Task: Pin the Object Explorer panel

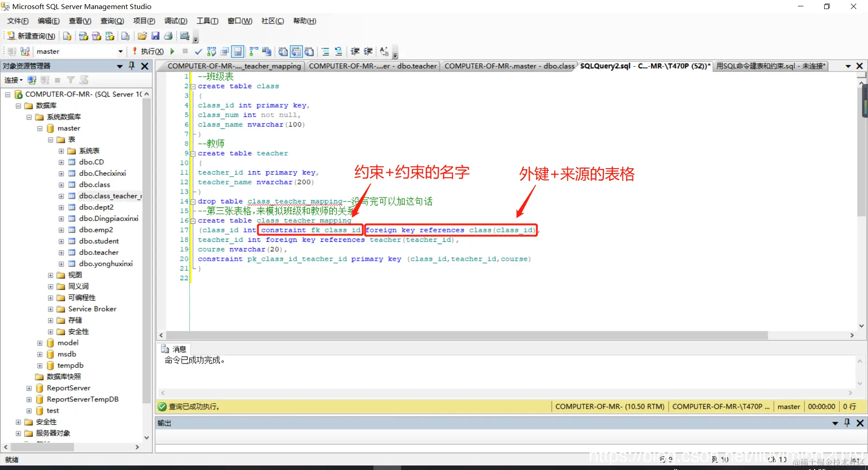Action: (132, 66)
